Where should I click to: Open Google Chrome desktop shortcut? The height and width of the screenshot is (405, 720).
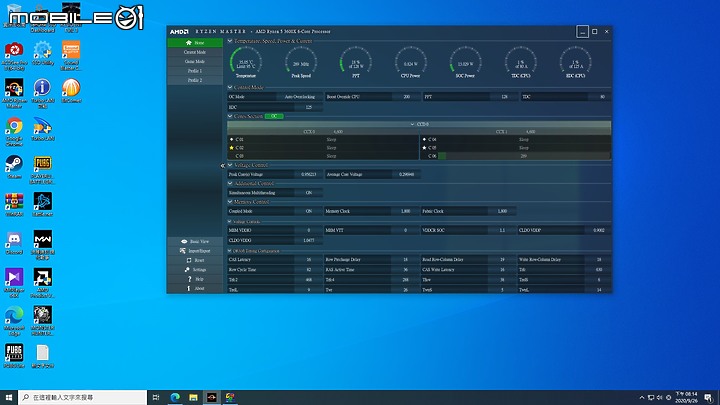14,131
